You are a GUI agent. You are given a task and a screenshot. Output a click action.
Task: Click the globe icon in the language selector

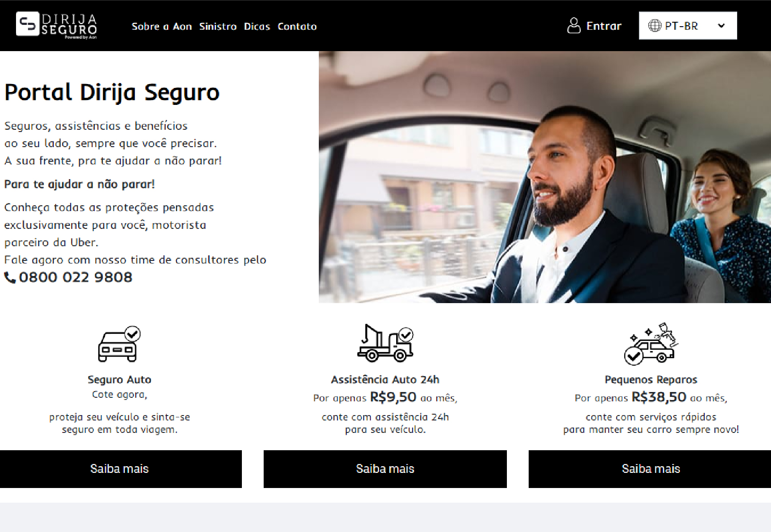pos(655,26)
